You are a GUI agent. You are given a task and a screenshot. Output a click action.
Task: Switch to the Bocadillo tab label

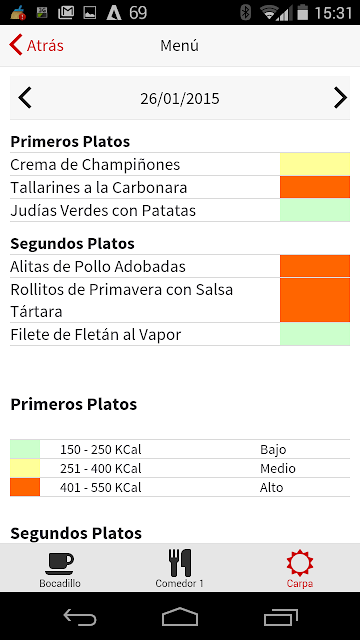60,583
